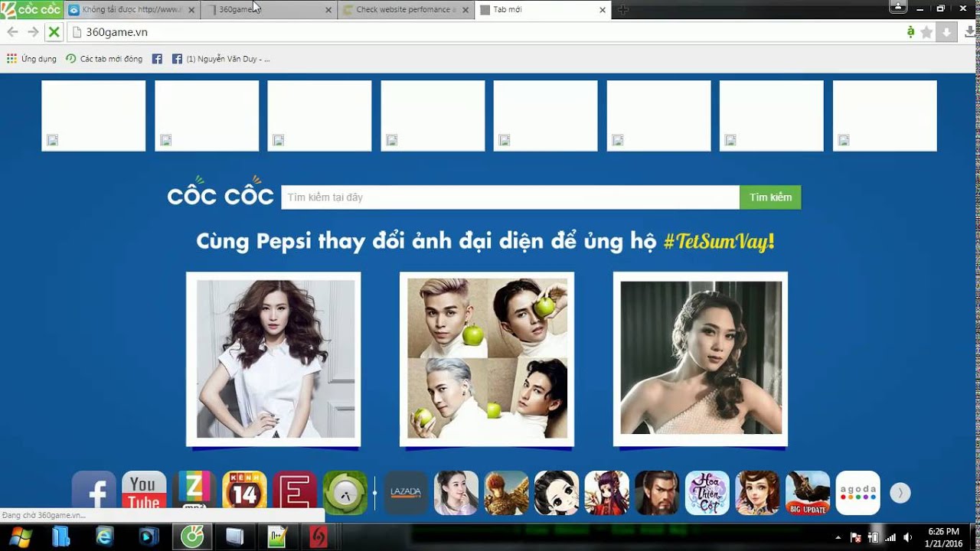The image size is (980, 551).
Task: Close the Check website performance tab
Action: (x=466, y=10)
